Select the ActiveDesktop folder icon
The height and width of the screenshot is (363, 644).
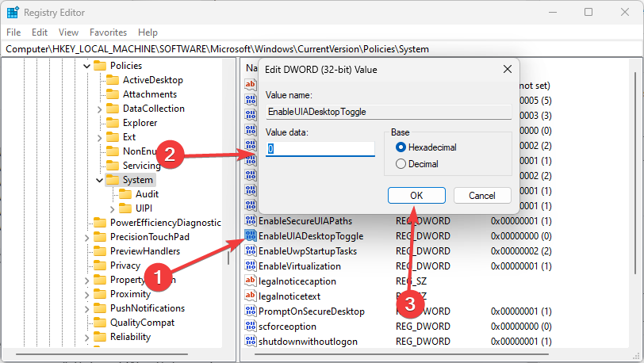click(x=113, y=80)
